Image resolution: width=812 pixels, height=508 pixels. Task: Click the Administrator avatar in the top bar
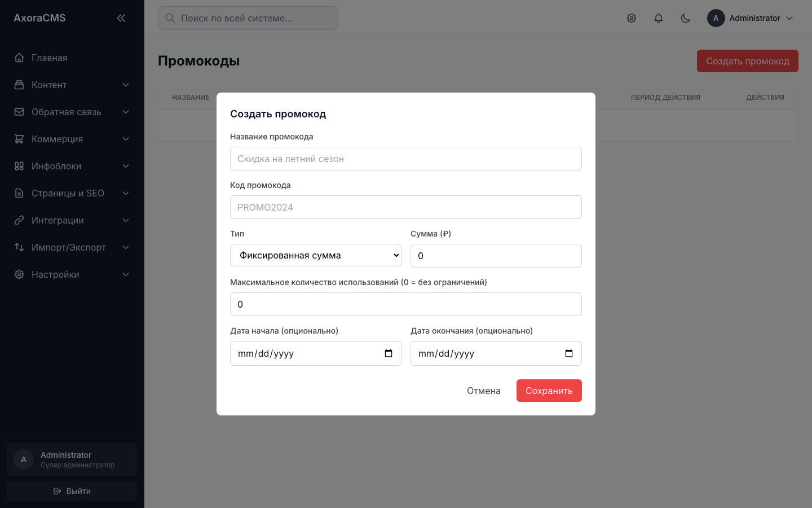[716, 18]
